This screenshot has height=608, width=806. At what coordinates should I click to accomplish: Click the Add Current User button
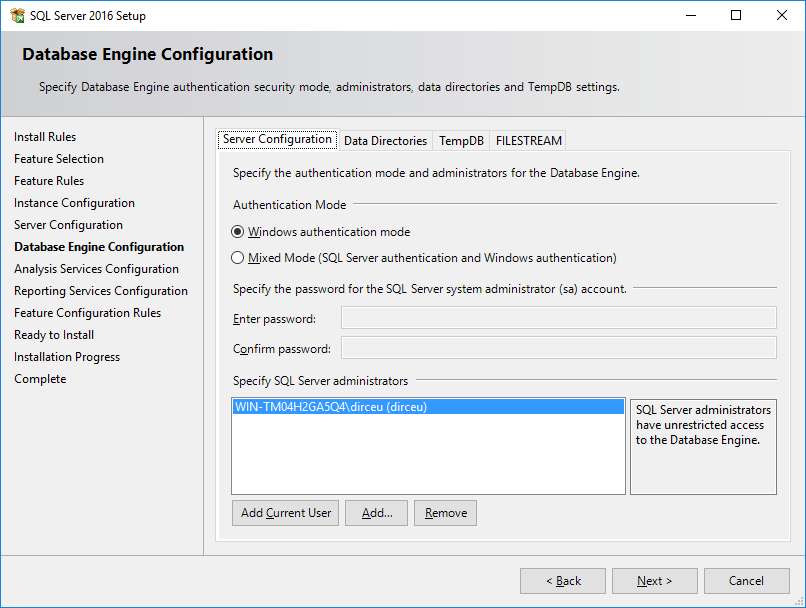tap(285, 513)
